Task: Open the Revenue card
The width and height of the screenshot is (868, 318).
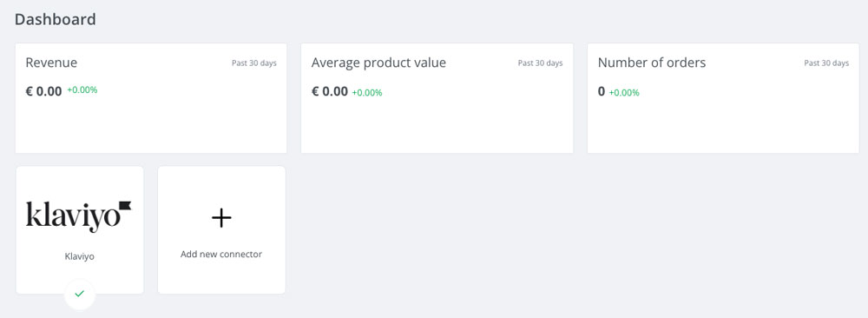Action: tap(151, 98)
